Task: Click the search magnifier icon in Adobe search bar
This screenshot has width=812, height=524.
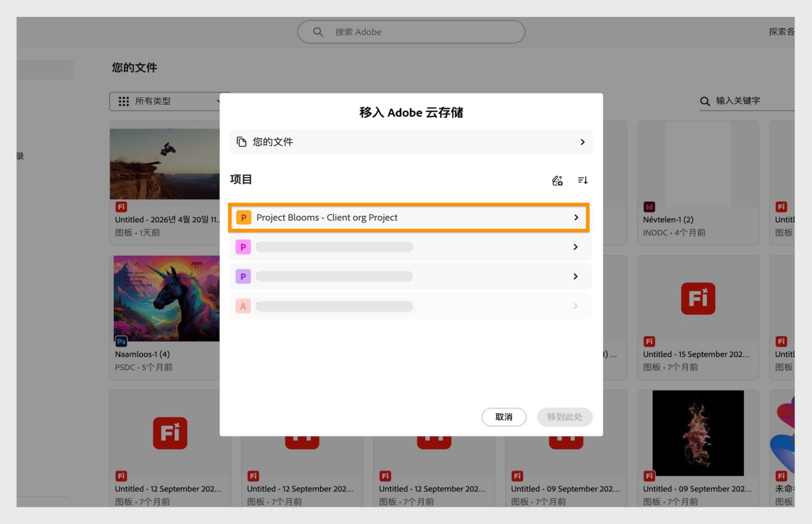Action: coord(318,32)
